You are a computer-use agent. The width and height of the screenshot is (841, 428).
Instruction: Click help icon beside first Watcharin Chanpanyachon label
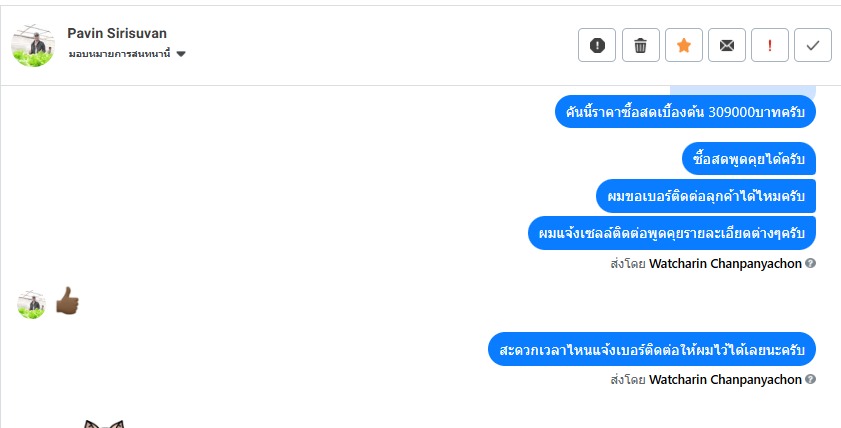tap(811, 264)
